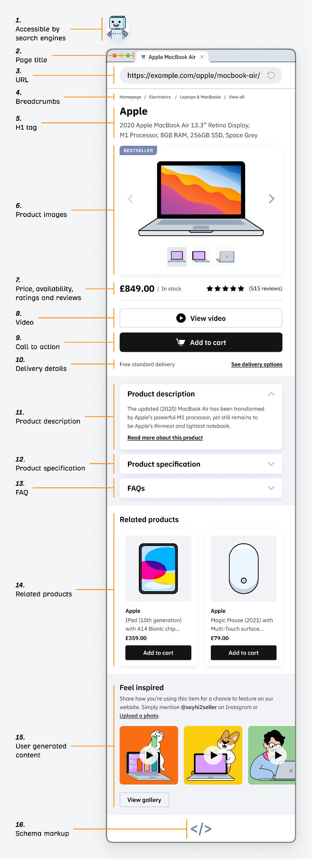The image size is (315, 868).
Task: Go to the next product image
Action: (271, 199)
